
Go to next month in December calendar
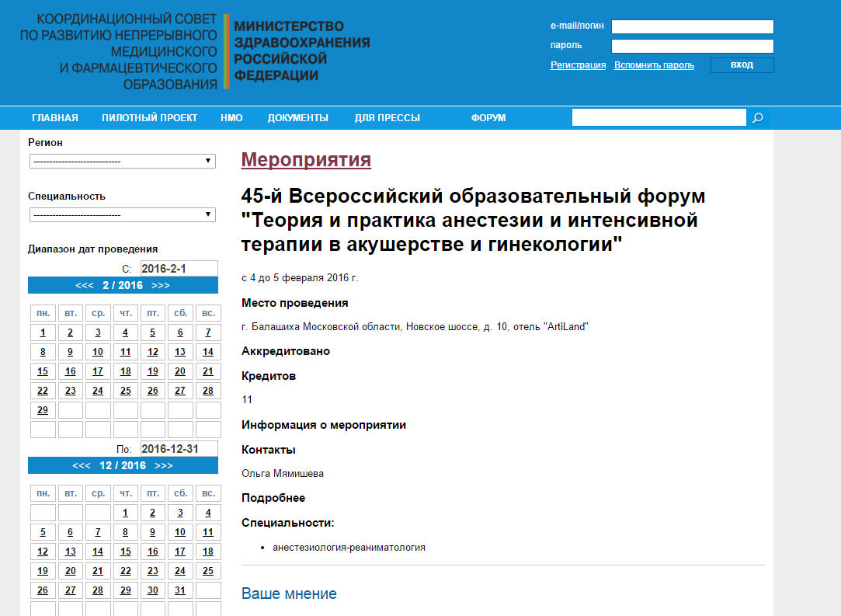point(164,466)
